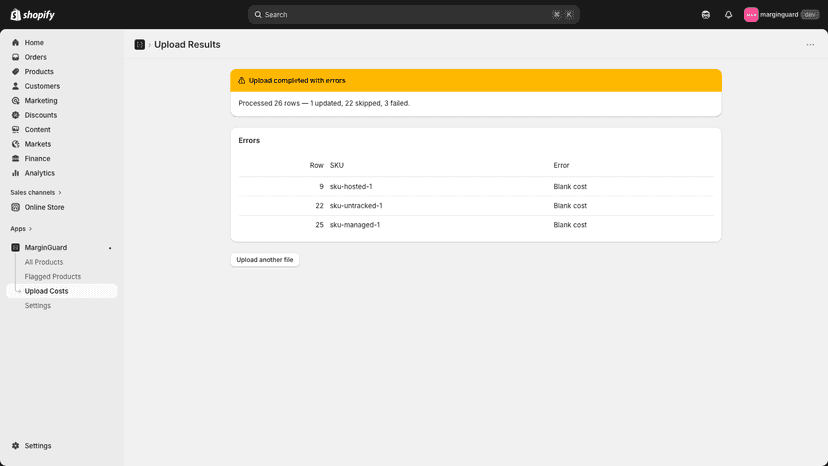The image size is (828, 466).
Task: Click the Upload another file button
Action: [x=265, y=260]
